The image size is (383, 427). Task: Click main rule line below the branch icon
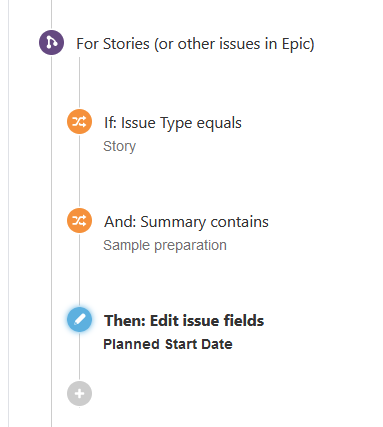[x=51, y=240]
